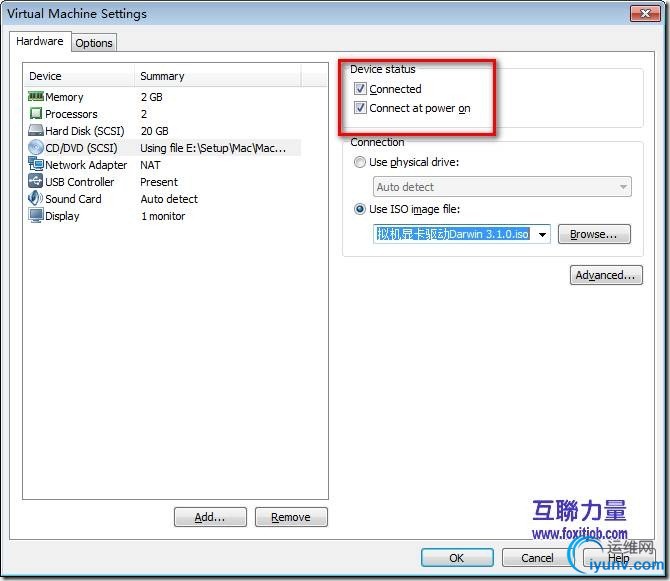Open the Auto detect drive dropdown
670x581 pixels.
pyautogui.click(x=502, y=187)
